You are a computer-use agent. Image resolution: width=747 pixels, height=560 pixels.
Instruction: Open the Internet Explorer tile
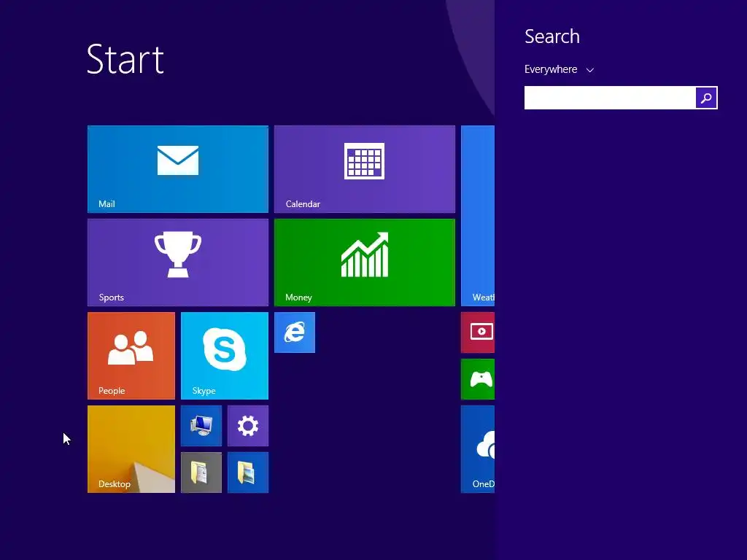coord(295,332)
